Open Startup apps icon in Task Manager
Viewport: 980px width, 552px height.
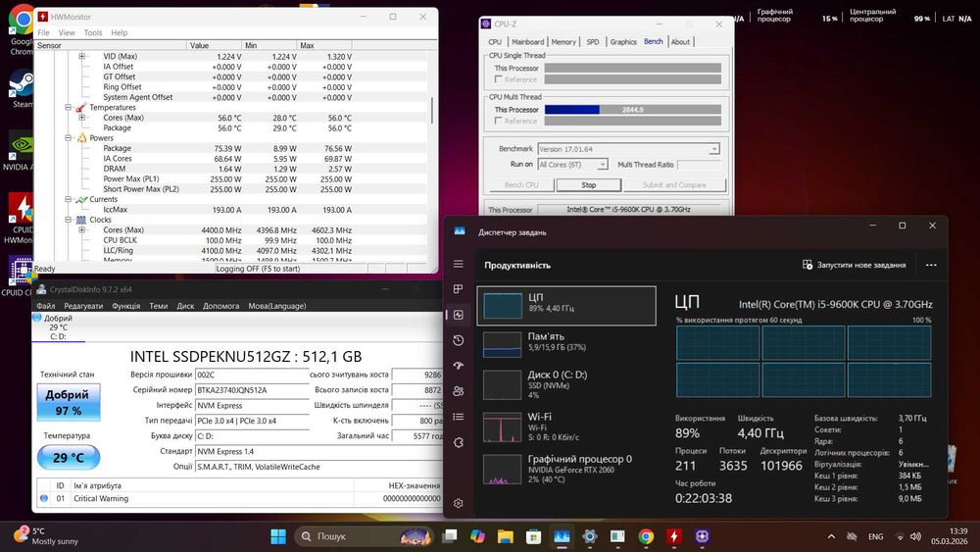click(x=458, y=366)
